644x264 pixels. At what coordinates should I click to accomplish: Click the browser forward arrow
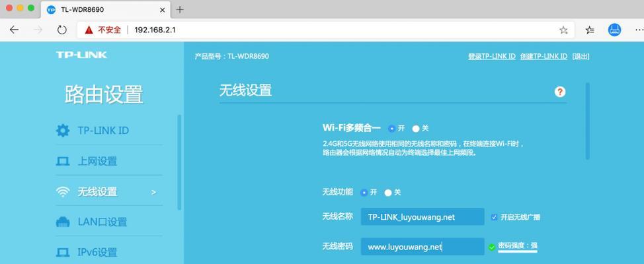(x=38, y=30)
